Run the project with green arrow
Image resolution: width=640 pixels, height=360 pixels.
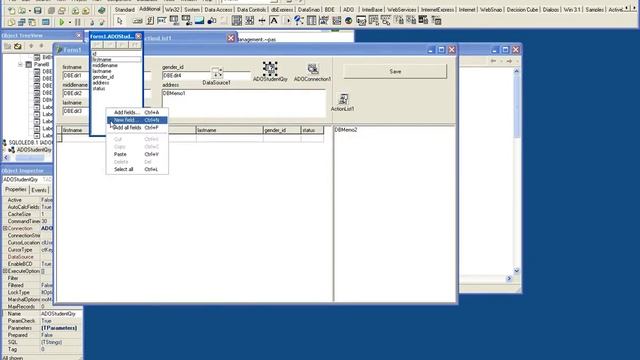point(62,22)
